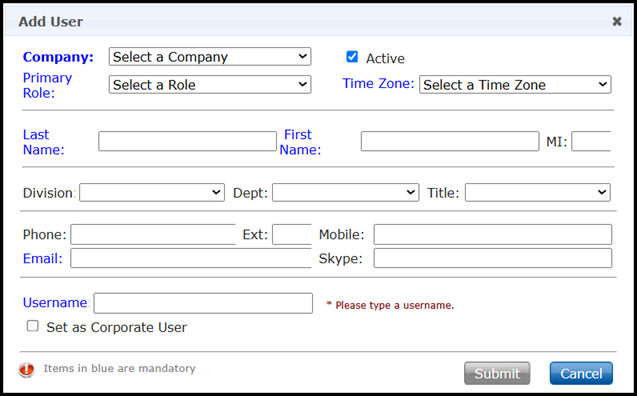The width and height of the screenshot is (637, 396).
Task: Click the 'Please type a username.' message
Action: click(x=390, y=305)
